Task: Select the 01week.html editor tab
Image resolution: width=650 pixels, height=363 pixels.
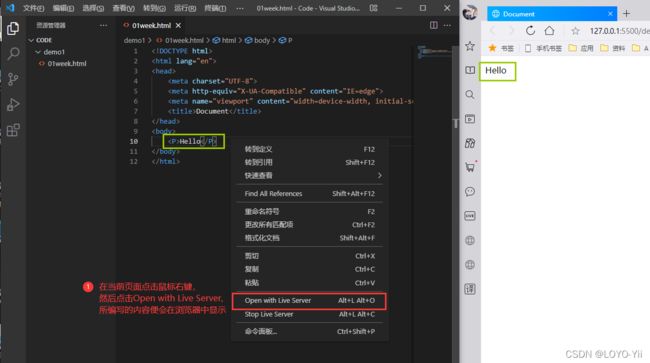Action: pos(151,25)
